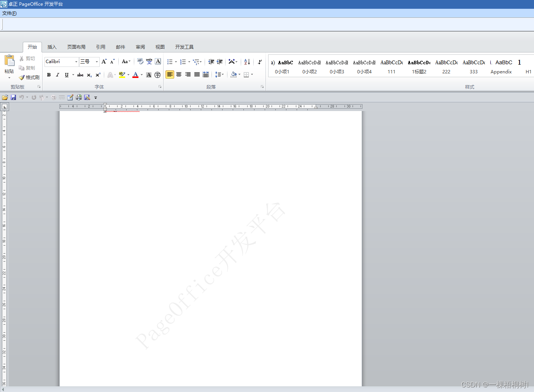Apply the 222 style

coord(447,67)
